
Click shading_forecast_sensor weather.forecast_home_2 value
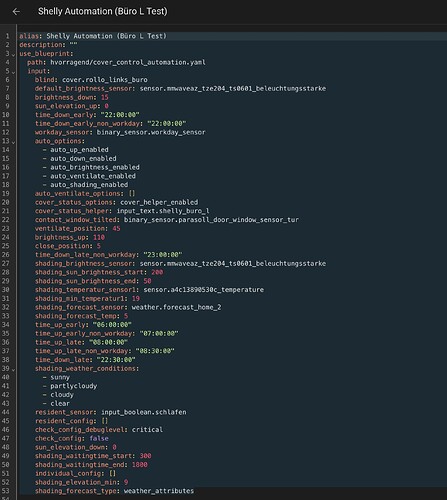176,307
